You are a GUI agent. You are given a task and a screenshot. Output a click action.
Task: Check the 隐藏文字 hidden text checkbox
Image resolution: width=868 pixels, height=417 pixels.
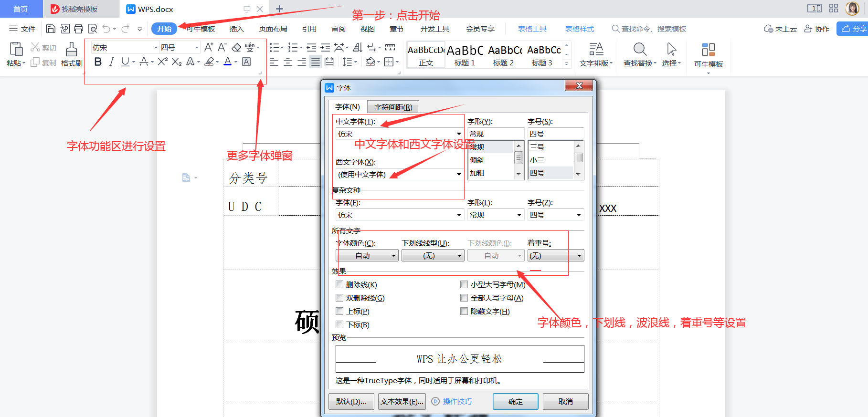464,312
